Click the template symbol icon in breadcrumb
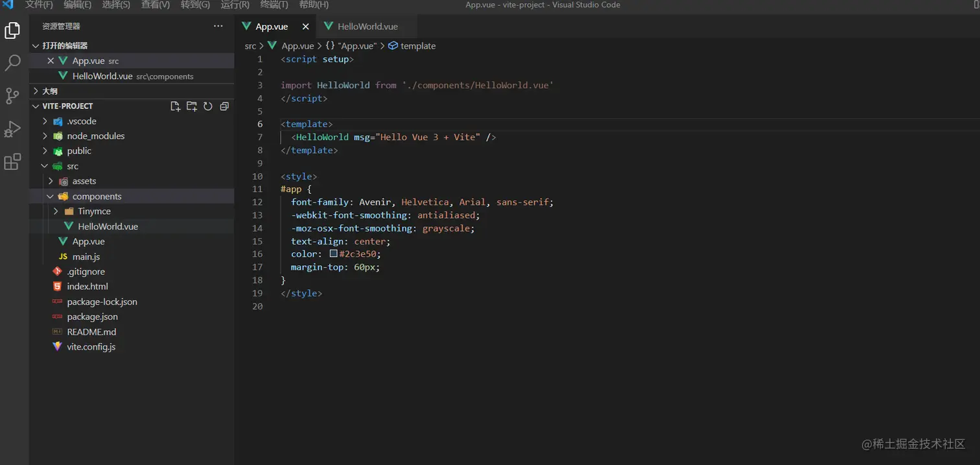 point(393,46)
